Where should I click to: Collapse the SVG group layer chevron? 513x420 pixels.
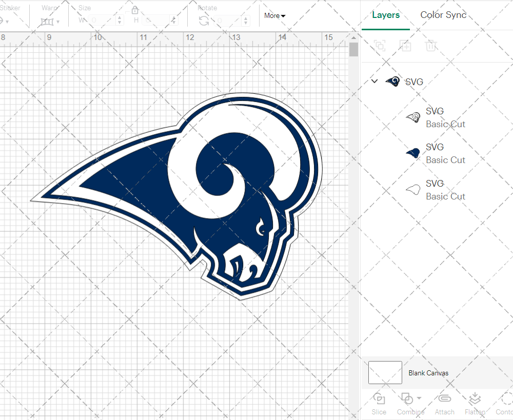coord(374,81)
